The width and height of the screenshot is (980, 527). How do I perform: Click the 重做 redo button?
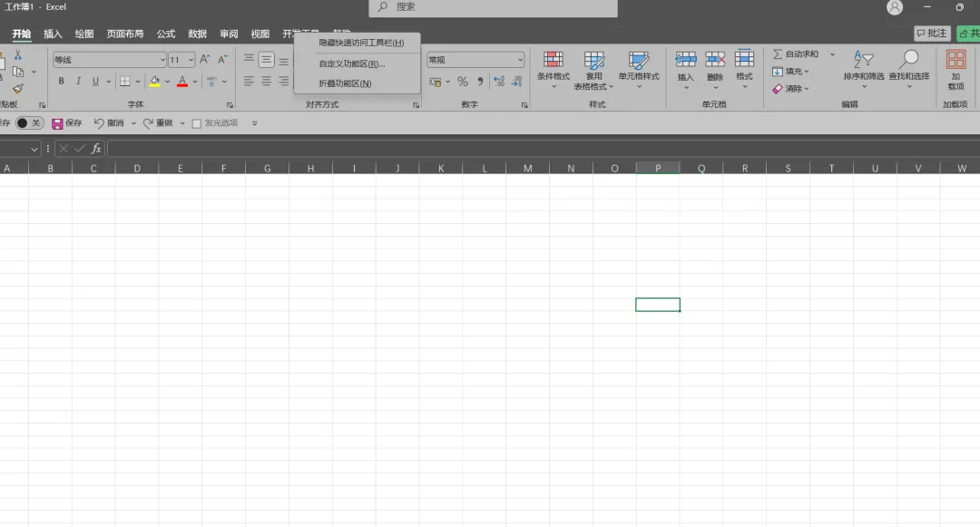158,123
